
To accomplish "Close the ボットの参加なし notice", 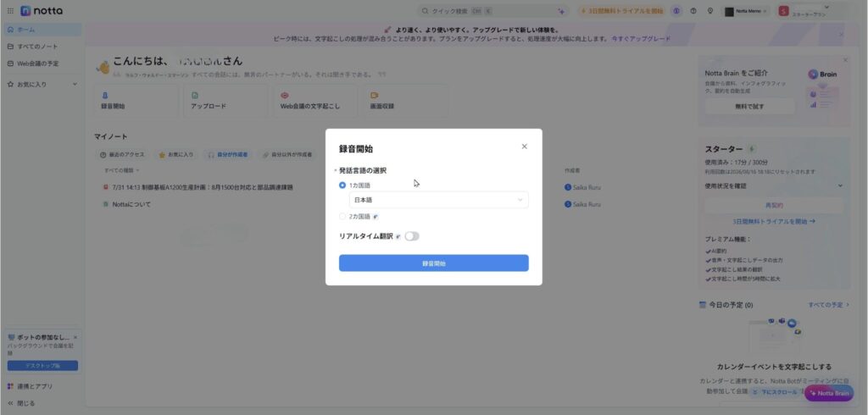I will [75, 337].
